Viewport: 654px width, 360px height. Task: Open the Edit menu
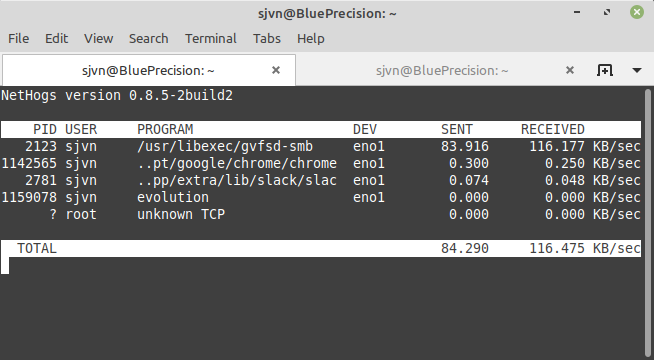pyautogui.click(x=56, y=38)
